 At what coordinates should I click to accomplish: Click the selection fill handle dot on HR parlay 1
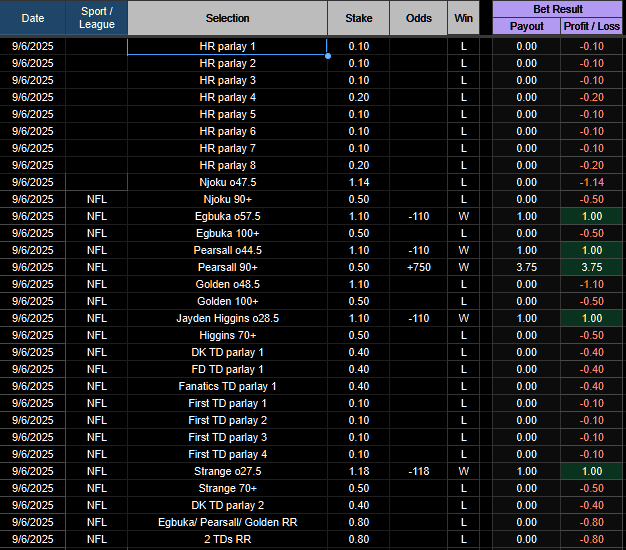pos(328,56)
